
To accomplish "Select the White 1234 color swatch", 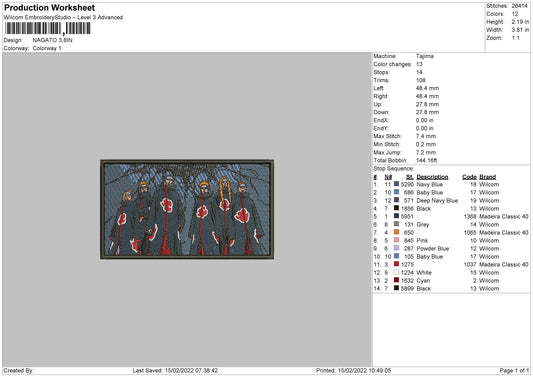I will click(396, 272).
